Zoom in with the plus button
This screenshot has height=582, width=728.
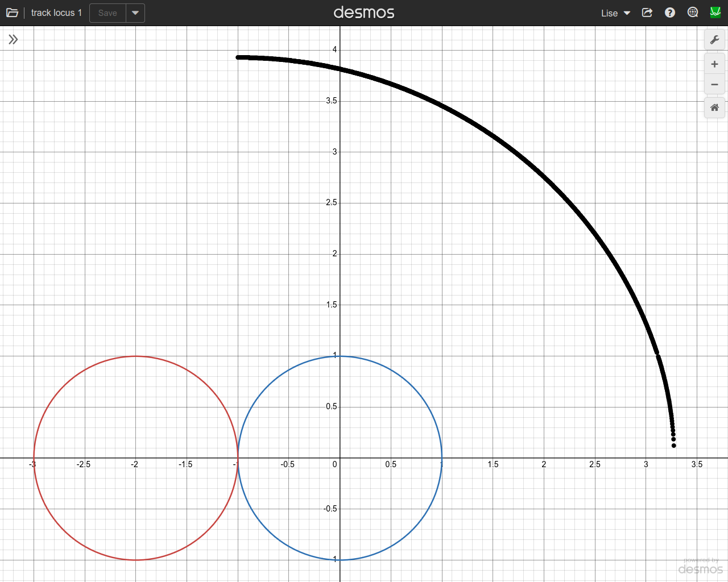(714, 64)
